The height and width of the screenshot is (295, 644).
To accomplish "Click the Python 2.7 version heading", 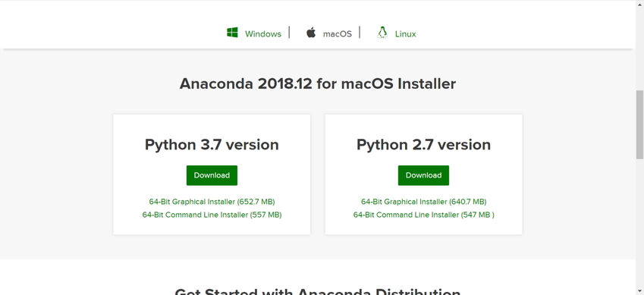I will [423, 145].
